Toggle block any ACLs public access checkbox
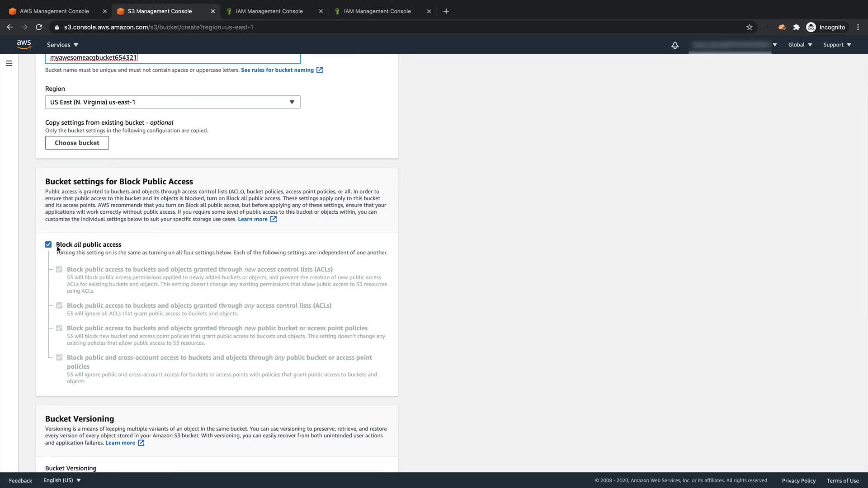 tap(59, 305)
